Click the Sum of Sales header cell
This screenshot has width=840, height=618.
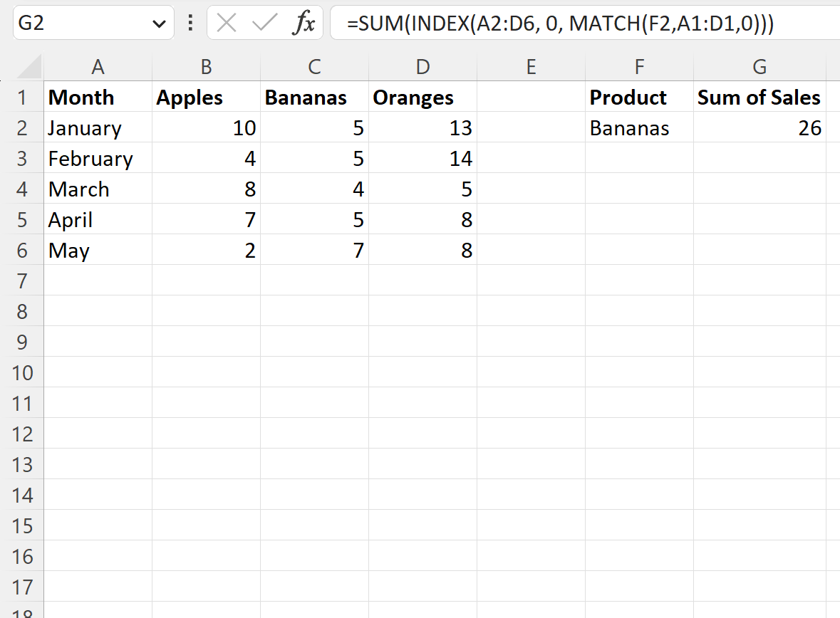click(x=759, y=97)
